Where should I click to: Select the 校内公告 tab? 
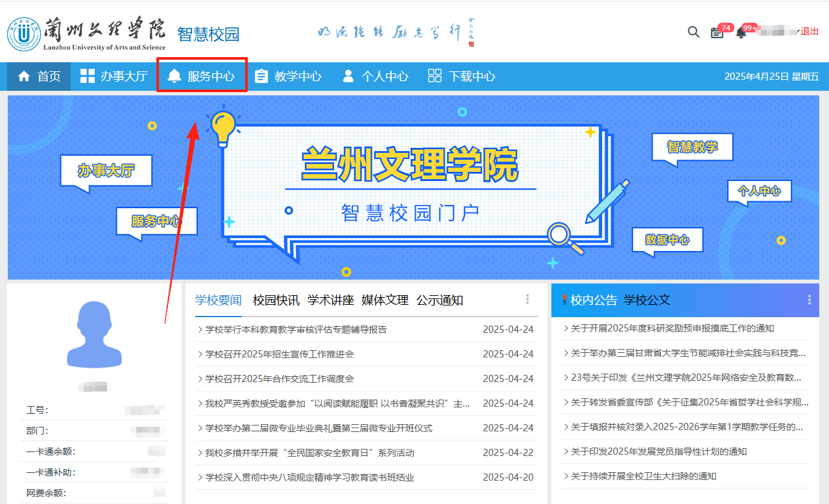tap(594, 300)
